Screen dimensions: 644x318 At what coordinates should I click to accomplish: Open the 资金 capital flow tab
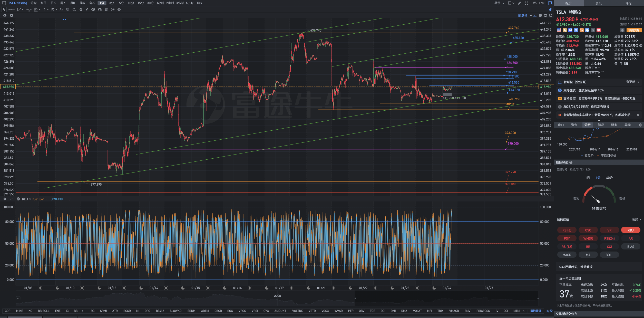coord(574,125)
